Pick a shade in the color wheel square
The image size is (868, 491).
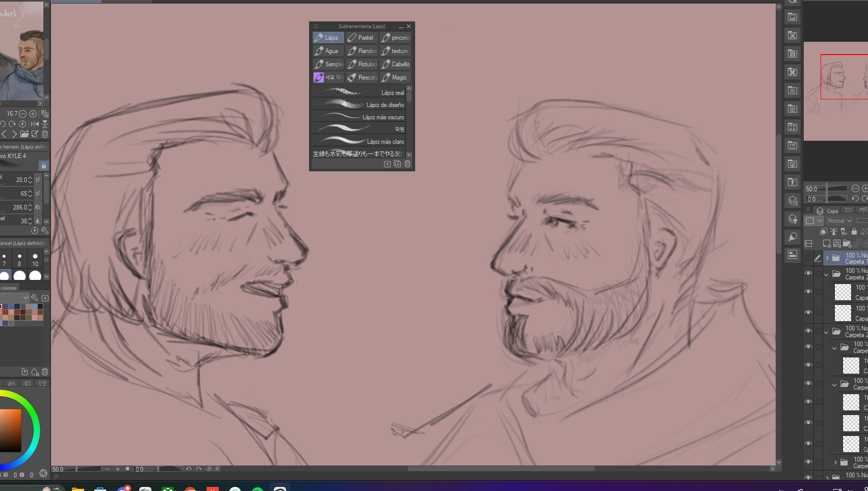point(10,430)
